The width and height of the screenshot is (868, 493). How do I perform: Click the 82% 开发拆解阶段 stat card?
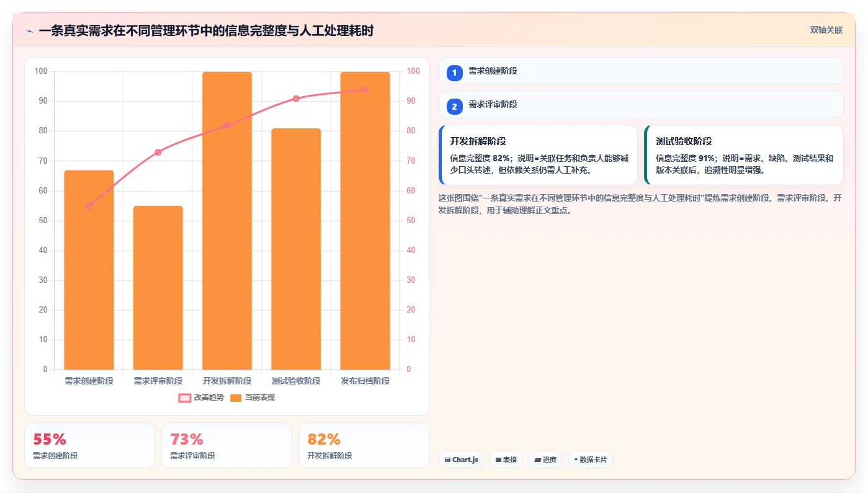[364, 445]
